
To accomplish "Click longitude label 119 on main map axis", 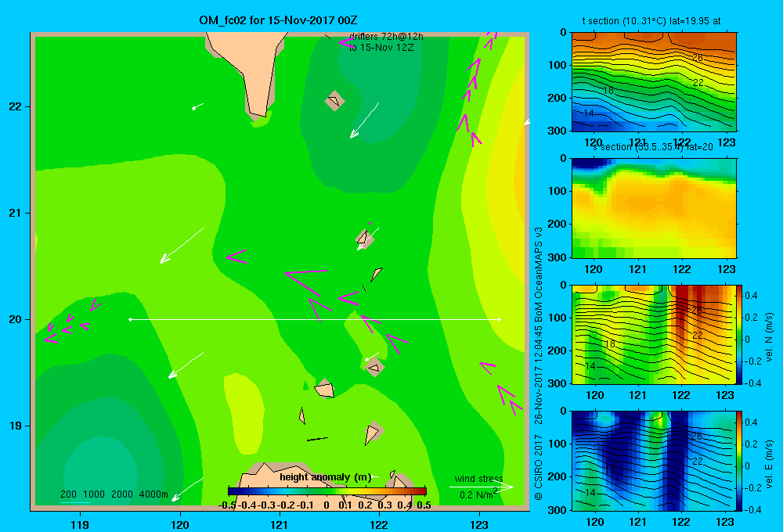I will pos(80,524).
